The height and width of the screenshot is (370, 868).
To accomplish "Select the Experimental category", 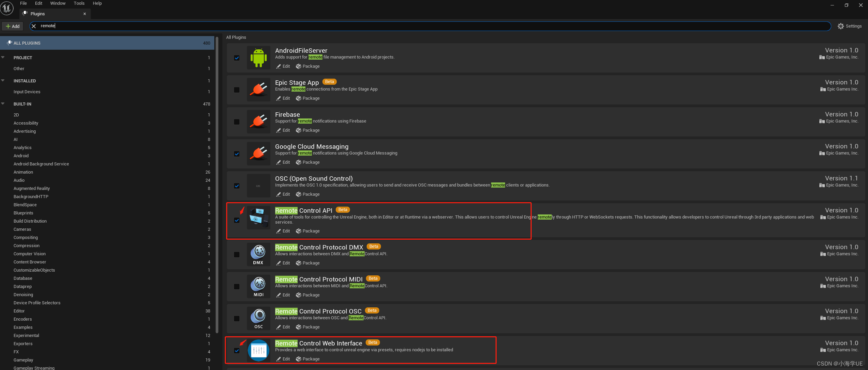I will click(x=107, y=336).
